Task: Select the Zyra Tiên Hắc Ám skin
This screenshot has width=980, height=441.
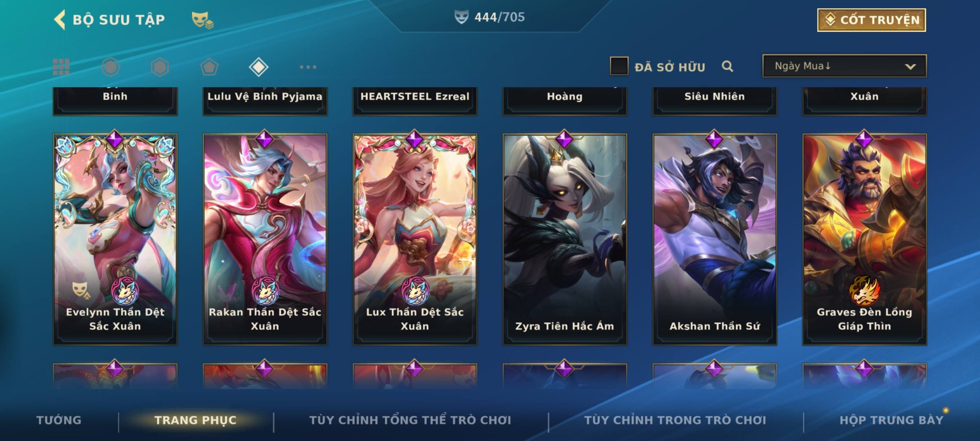Action: [x=565, y=240]
